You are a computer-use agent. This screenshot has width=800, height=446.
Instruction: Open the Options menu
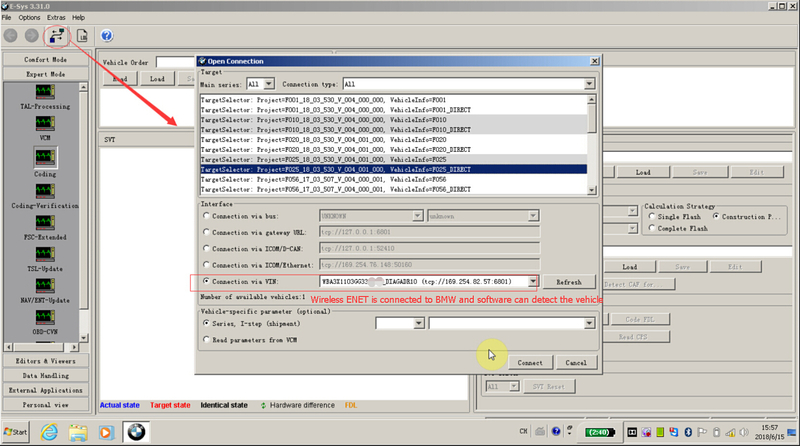(30, 17)
